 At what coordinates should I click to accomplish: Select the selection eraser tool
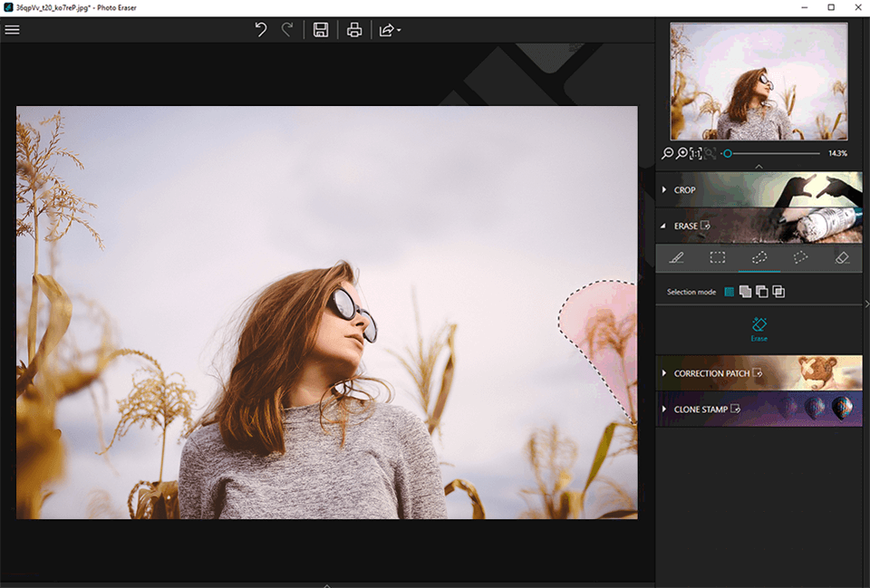pyautogui.click(x=842, y=257)
